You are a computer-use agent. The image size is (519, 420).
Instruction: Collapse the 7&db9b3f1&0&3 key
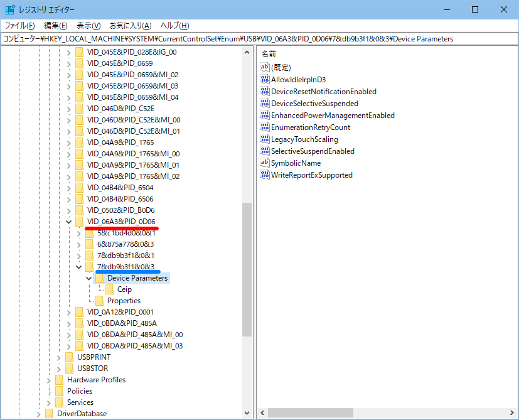(x=79, y=267)
